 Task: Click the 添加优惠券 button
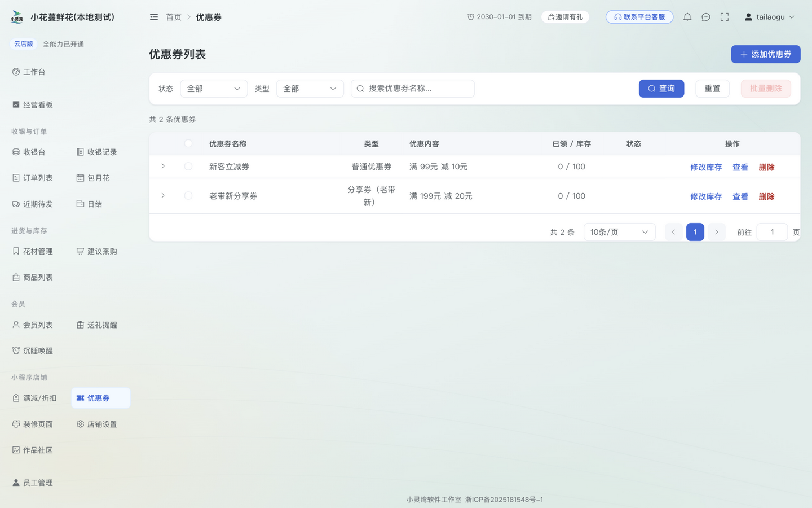click(x=766, y=54)
